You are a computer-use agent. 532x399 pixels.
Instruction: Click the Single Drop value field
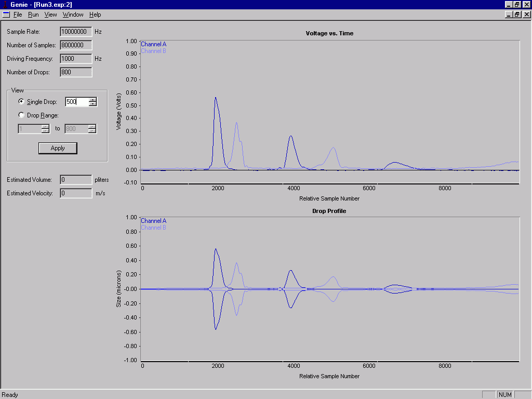(77, 102)
